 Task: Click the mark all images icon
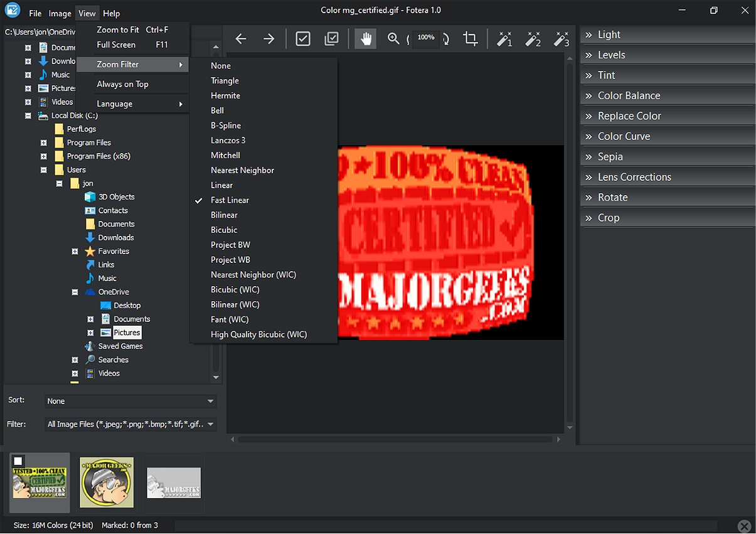click(x=331, y=39)
